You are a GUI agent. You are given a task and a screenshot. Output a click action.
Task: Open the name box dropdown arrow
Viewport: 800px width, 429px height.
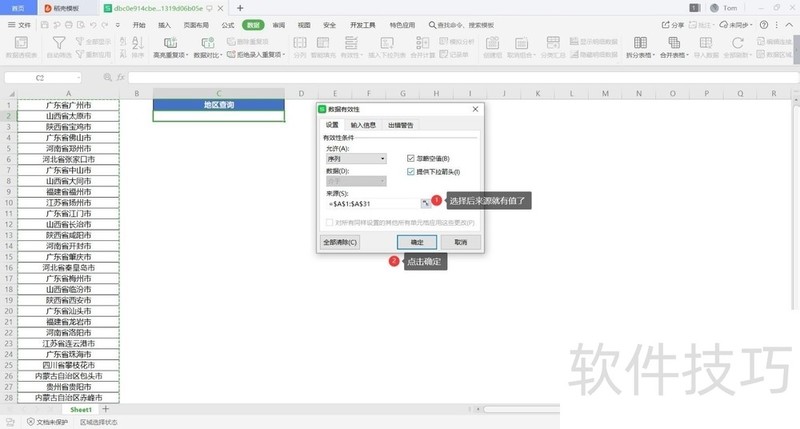[78, 78]
